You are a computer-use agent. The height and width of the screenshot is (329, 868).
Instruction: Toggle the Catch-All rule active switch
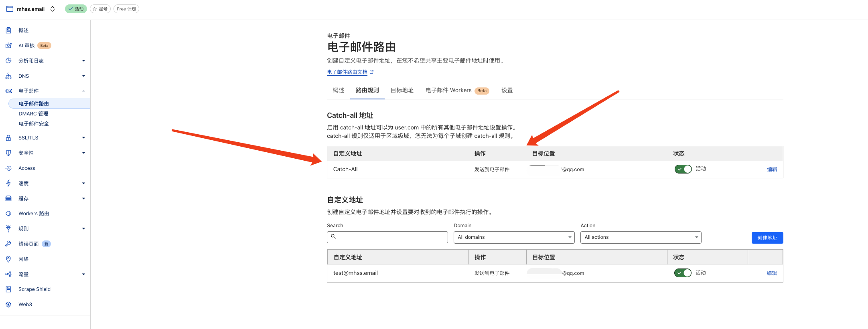683,169
